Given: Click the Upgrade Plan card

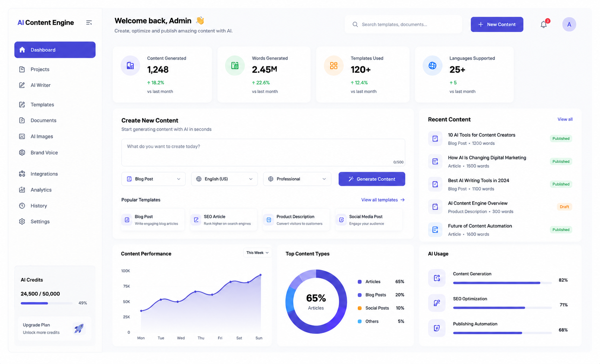Looking at the screenshot, I should pyautogui.click(x=55, y=329).
